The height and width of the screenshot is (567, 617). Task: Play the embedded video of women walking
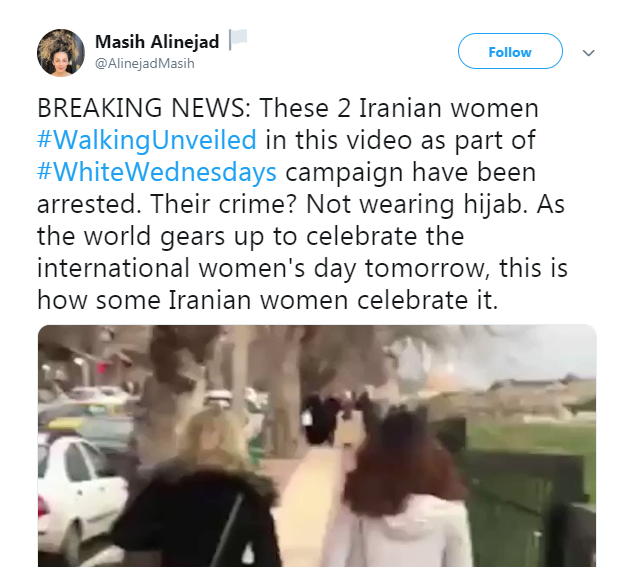(x=317, y=446)
